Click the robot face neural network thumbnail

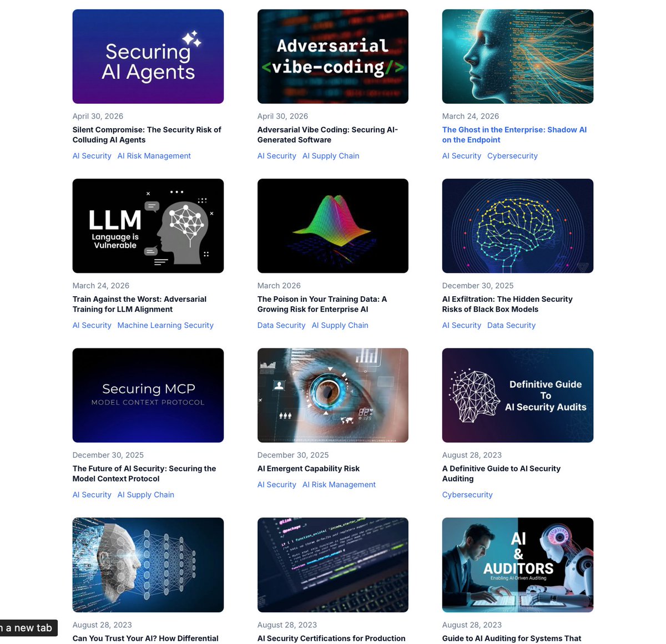[148, 565]
